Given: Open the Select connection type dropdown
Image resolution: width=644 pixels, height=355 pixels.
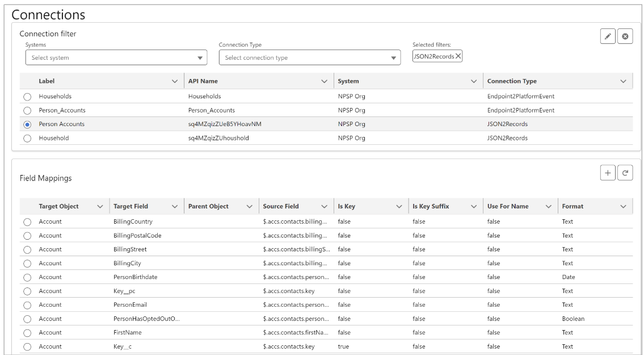Looking at the screenshot, I should (x=310, y=57).
